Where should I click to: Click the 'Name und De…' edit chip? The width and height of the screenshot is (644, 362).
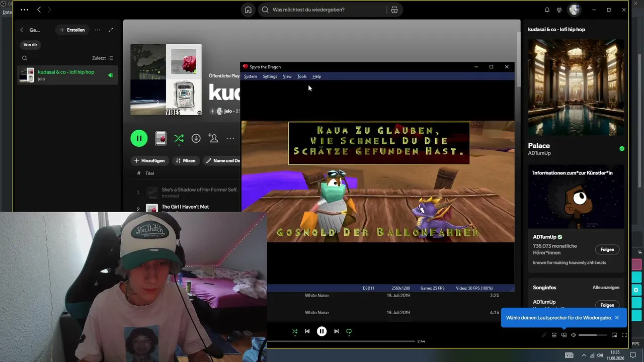point(222,161)
